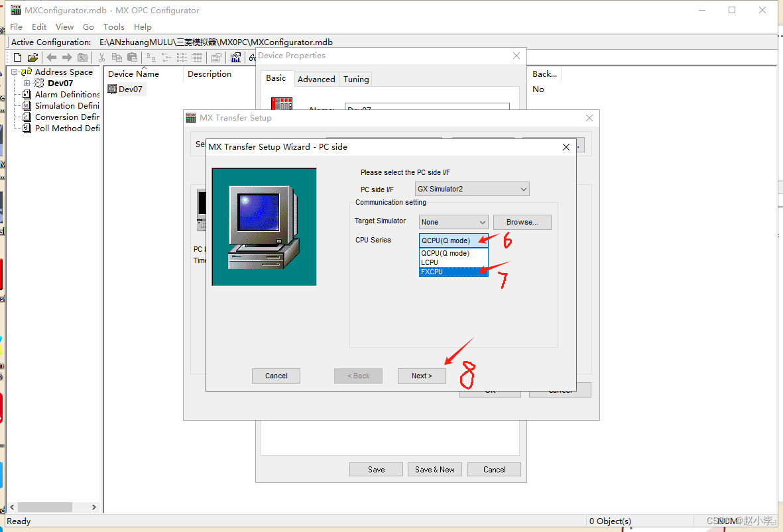Image resolution: width=783 pixels, height=532 pixels.
Task: Choose FXCPU from the CPU Series list
Action: click(x=453, y=272)
